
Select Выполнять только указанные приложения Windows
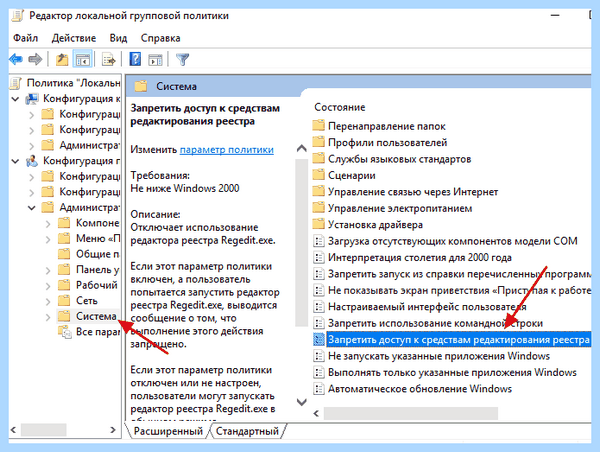[452, 373]
